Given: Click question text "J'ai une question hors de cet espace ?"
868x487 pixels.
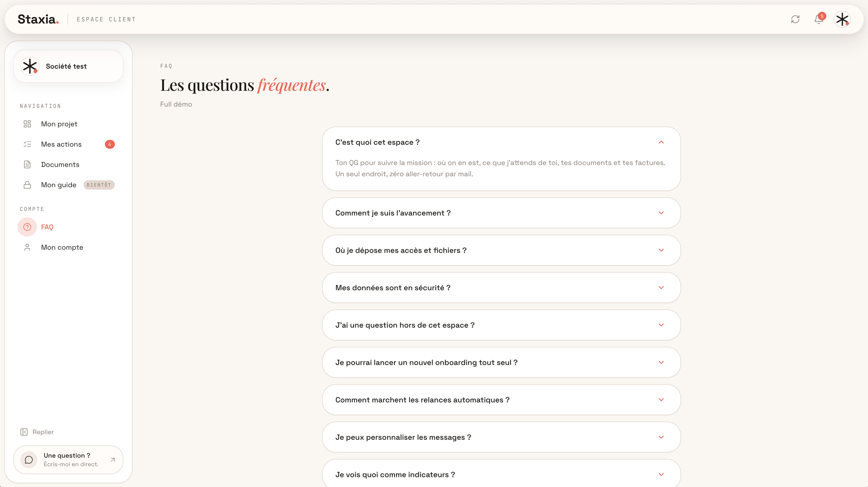Looking at the screenshot, I should click(x=405, y=325).
